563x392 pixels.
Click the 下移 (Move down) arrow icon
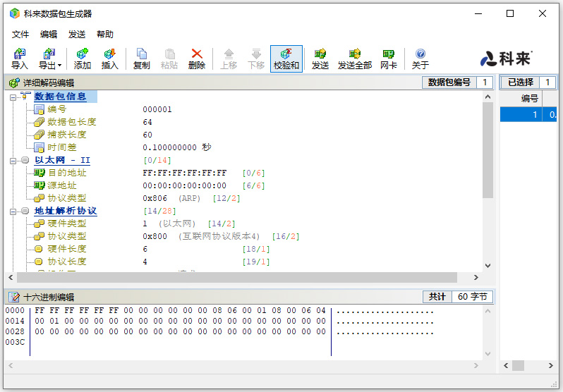256,59
